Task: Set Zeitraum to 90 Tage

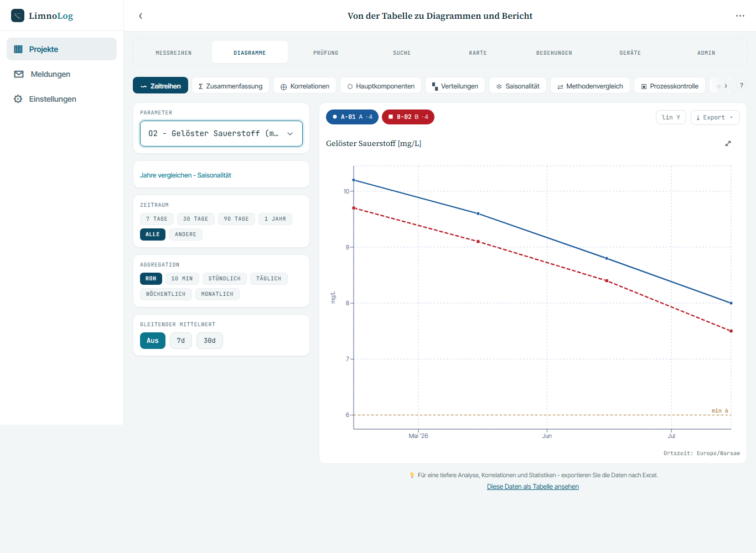Action: click(236, 219)
